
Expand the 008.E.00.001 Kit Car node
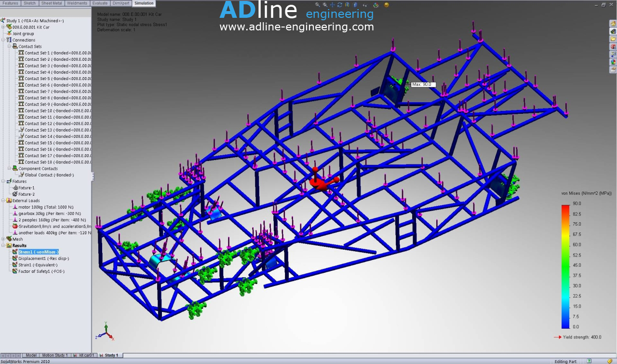click(3, 27)
